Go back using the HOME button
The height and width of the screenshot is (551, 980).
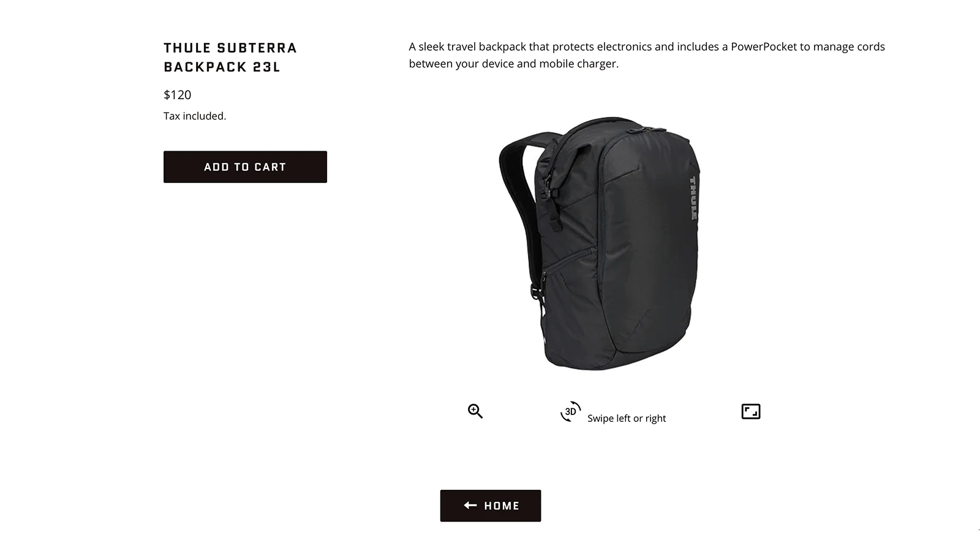pos(491,506)
